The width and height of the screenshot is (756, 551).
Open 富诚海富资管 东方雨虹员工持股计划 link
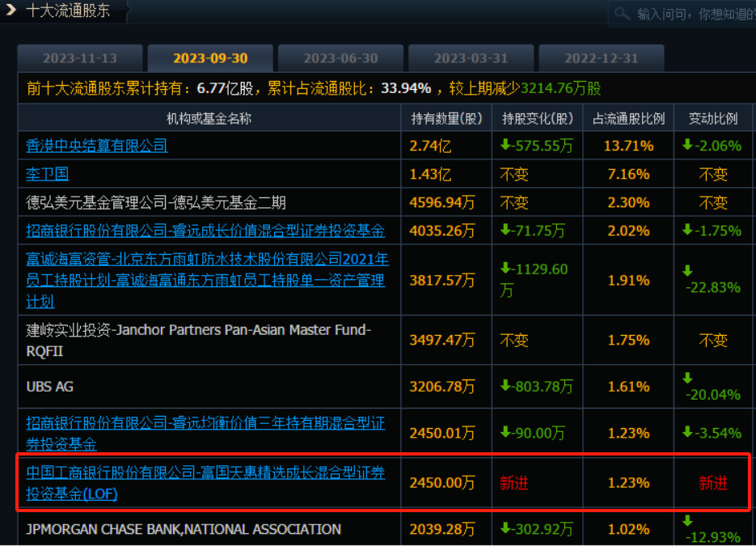207,280
